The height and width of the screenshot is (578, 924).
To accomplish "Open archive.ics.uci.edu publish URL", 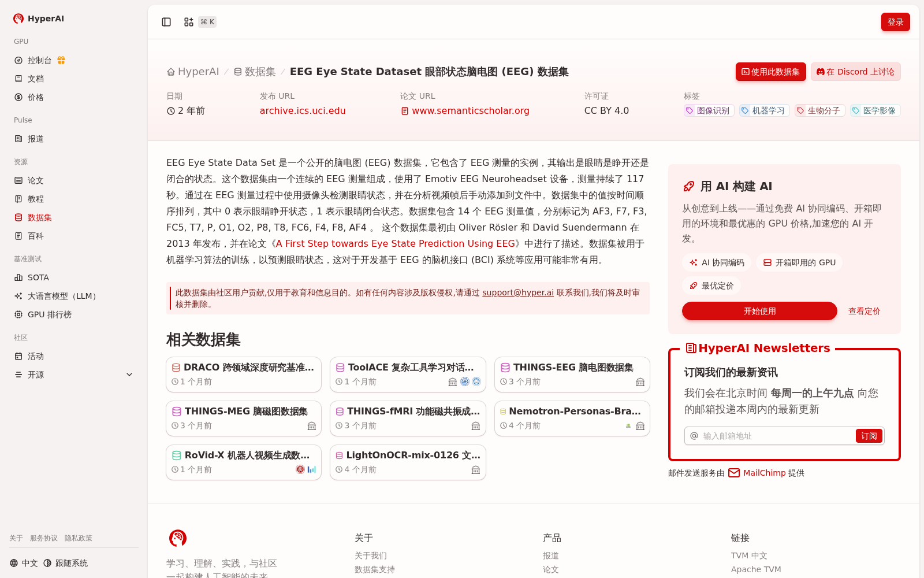I will (303, 110).
